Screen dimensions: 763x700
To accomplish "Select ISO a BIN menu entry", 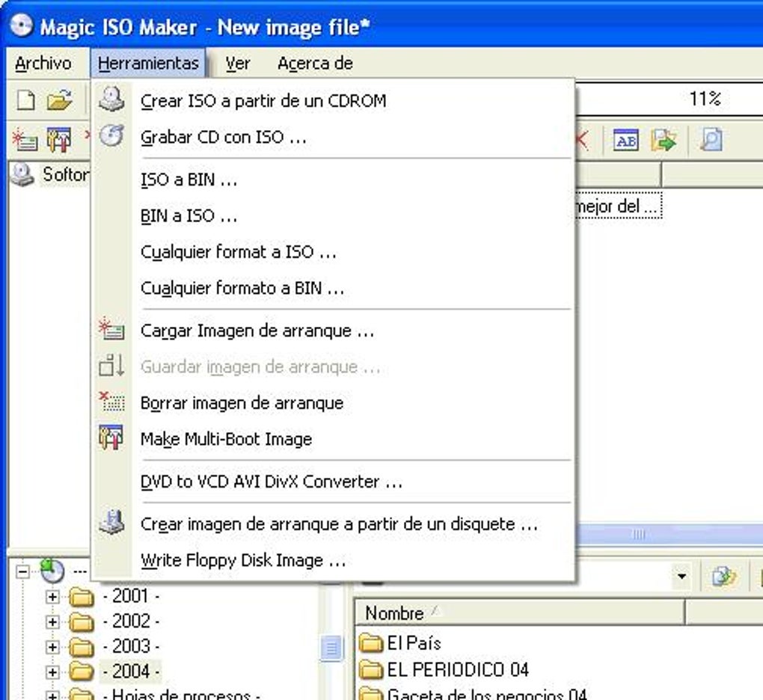I will coord(334,179).
